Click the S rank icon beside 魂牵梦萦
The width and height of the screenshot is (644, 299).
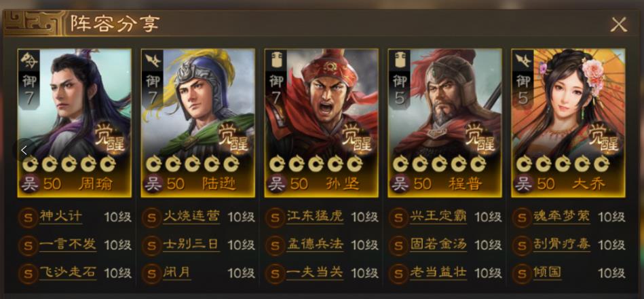(523, 217)
